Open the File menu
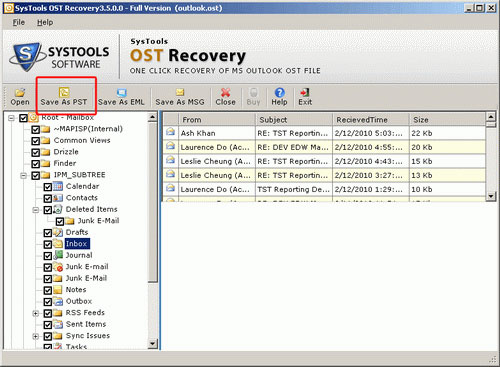Screen dimensions: 500x367 click(x=19, y=22)
